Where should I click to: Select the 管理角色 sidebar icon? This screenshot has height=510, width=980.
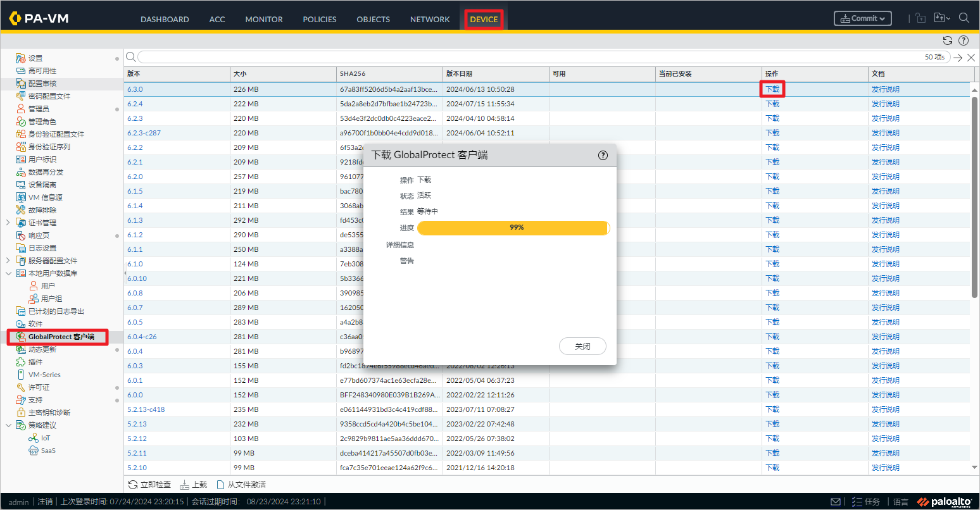click(x=21, y=121)
